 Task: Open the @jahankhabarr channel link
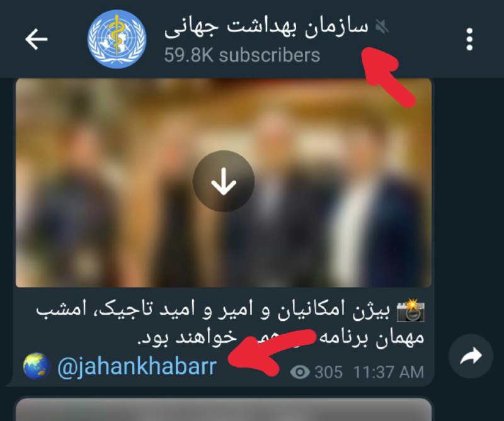[x=137, y=366]
